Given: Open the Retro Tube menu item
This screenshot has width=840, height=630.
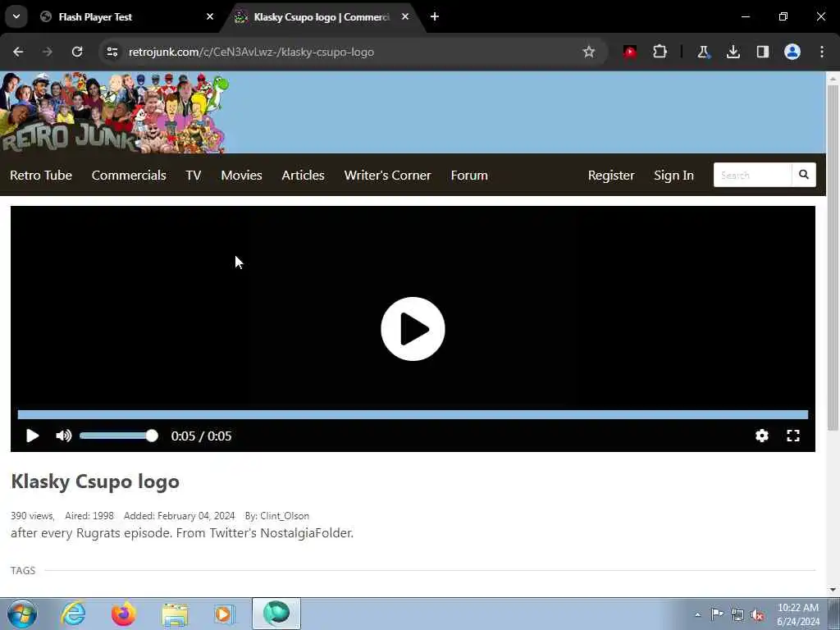Looking at the screenshot, I should [41, 176].
